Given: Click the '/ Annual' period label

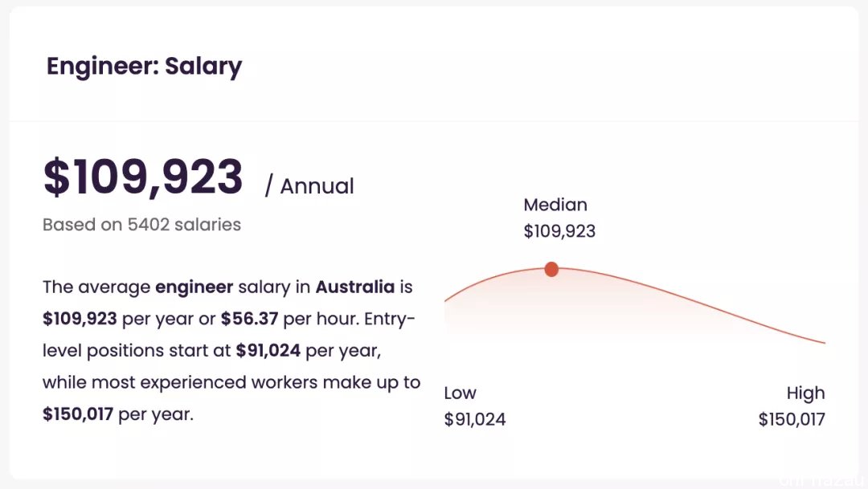Looking at the screenshot, I should [309, 185].
